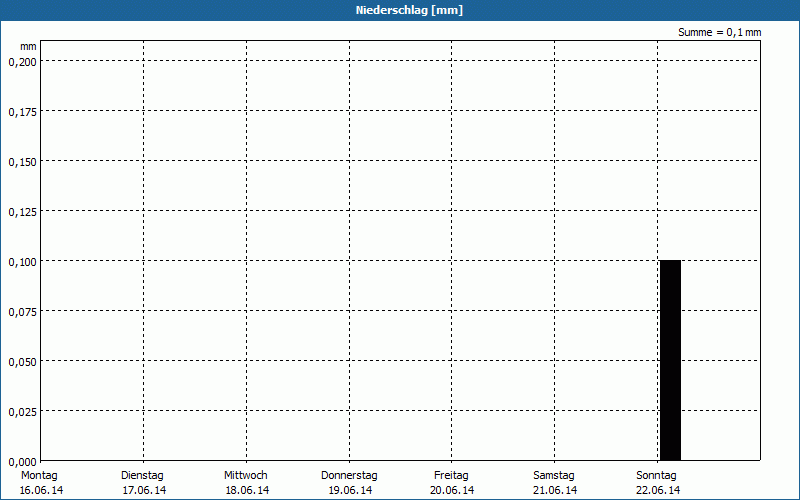Click the 0,150 y-axis value
The image size is (800, 500).
pos(22,161)
